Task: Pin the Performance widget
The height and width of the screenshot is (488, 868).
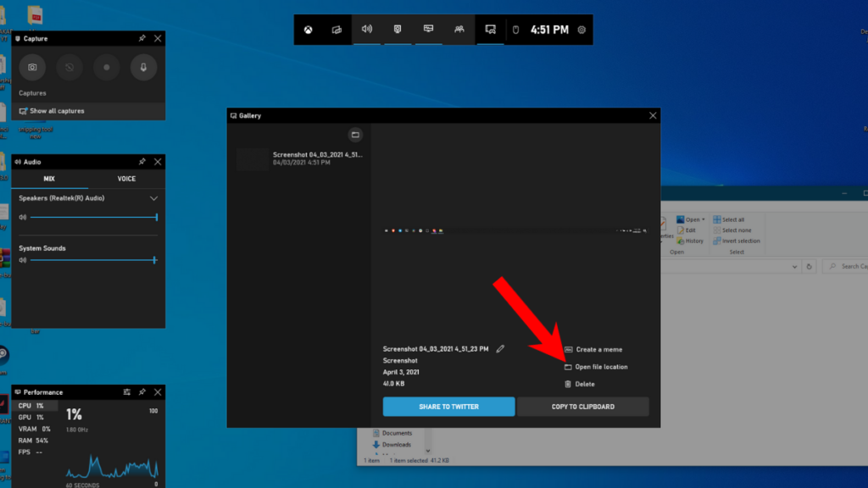Action: [x=142, y=391]
